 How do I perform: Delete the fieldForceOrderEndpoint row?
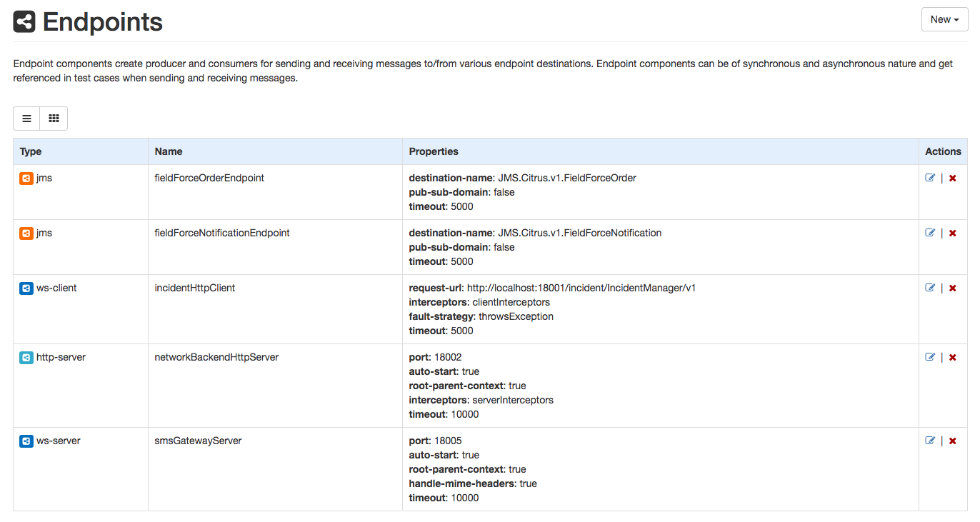[952, 178]
